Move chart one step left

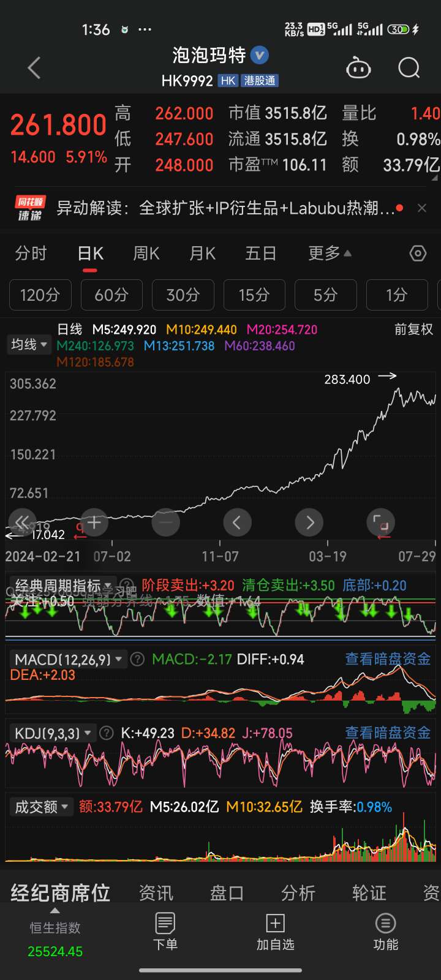(x=237, y=522)
